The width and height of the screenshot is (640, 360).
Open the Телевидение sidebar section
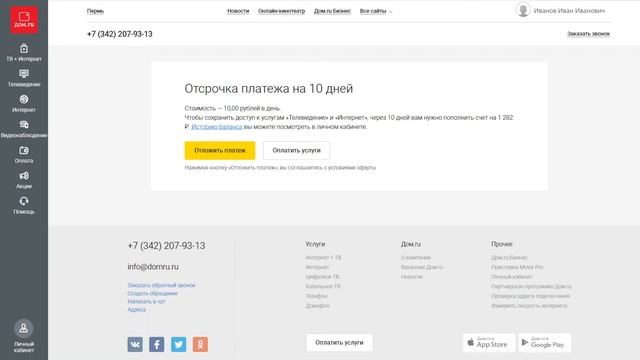point(24,78)
